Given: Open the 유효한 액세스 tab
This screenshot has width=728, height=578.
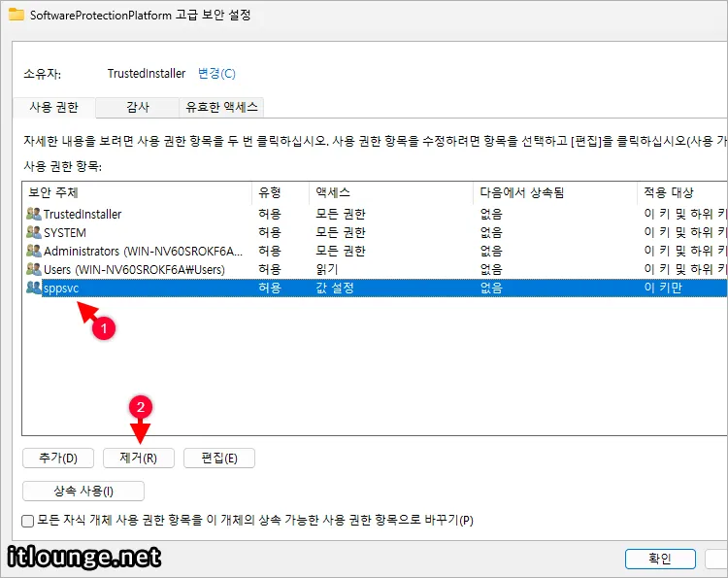Looking at the screenshot, I should 221,107.
